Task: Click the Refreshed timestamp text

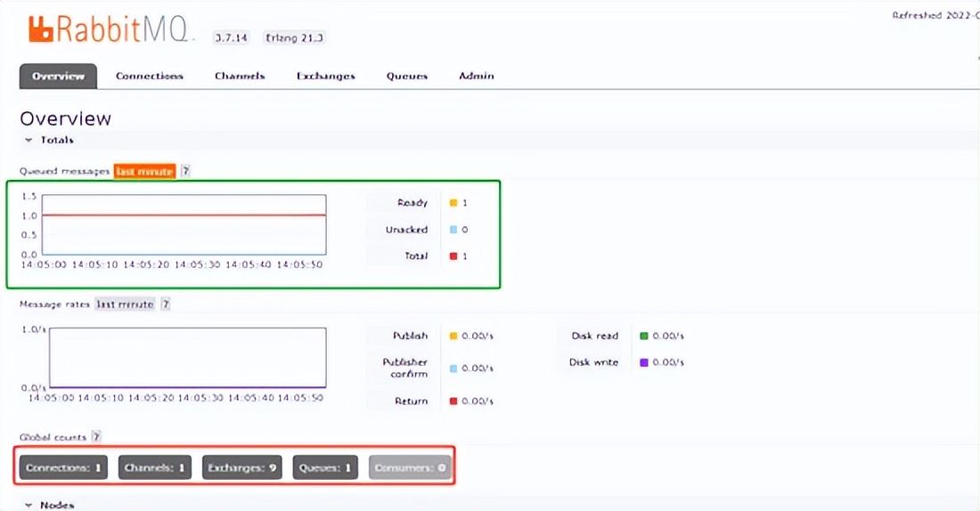Action: (935, 16)
